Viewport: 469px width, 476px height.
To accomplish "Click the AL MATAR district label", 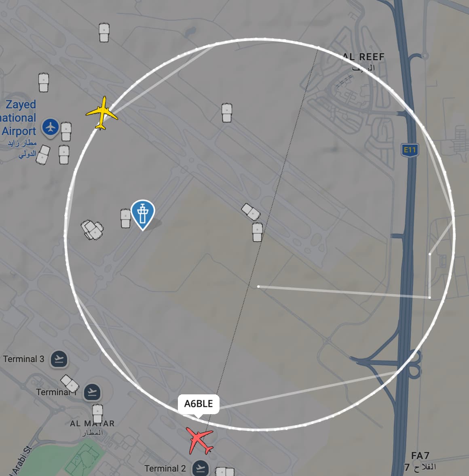I will pyautogui.click(x=92, y=423).
